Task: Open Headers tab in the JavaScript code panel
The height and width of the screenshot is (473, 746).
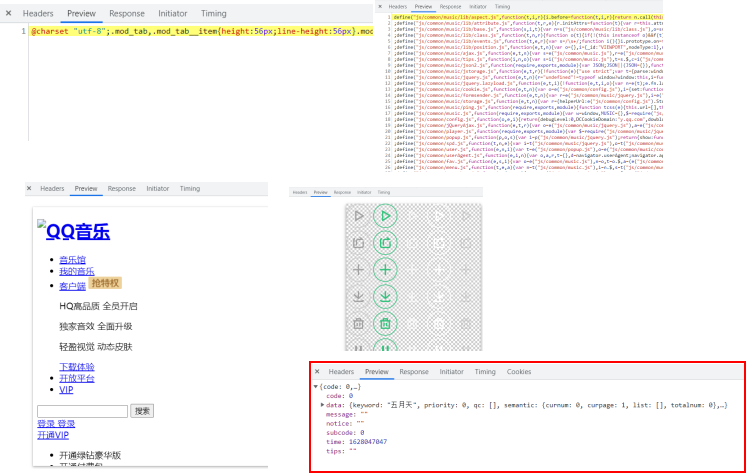Action: tap(398, 7)
